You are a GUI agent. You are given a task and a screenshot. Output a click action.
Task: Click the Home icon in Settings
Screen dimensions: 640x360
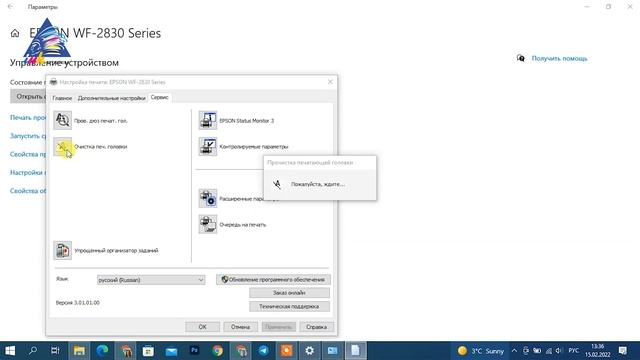coord(15,33)
